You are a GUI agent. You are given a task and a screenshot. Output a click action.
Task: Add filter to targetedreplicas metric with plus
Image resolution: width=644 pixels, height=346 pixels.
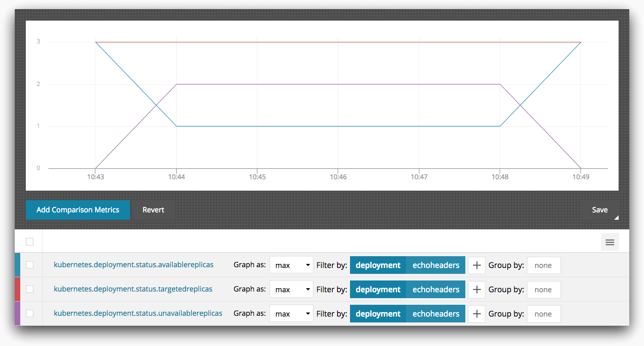tap(477, 290)
